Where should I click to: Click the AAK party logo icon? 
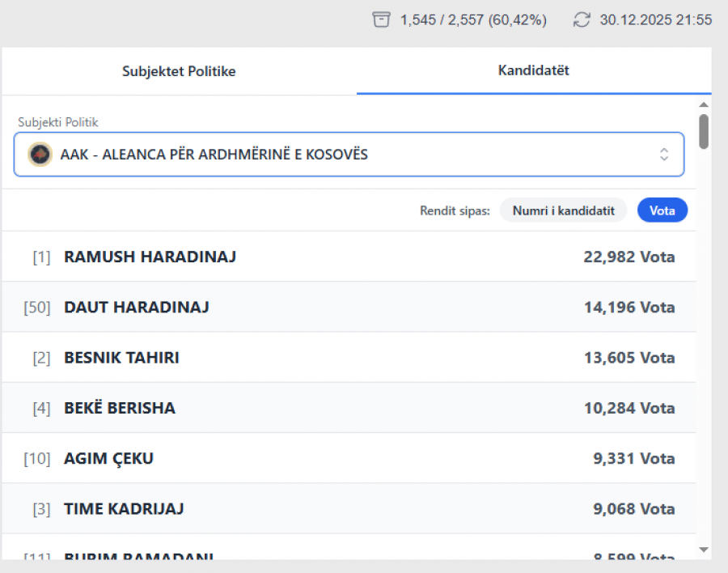pos(40,155)
